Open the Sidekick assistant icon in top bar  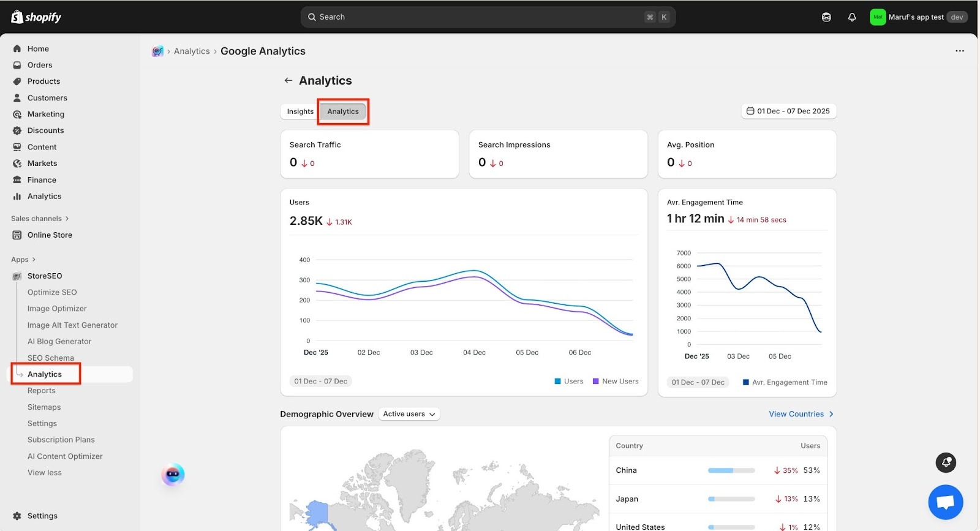click(826, 17)
